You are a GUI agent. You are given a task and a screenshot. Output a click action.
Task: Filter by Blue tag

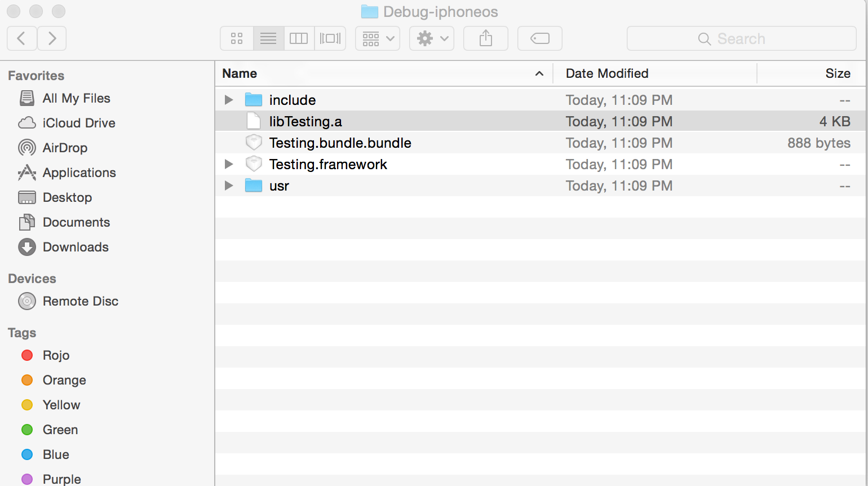45,454
